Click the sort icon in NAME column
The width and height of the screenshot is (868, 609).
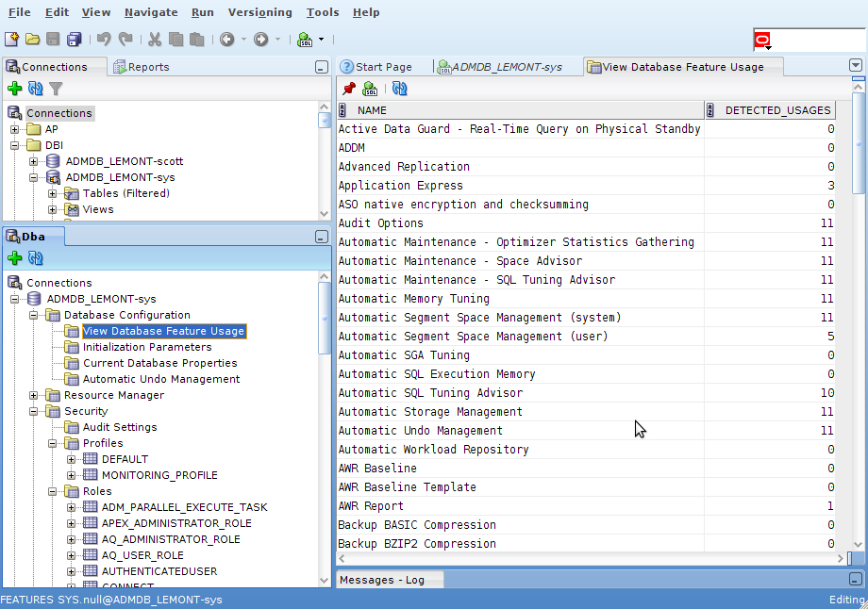[342, 110]
